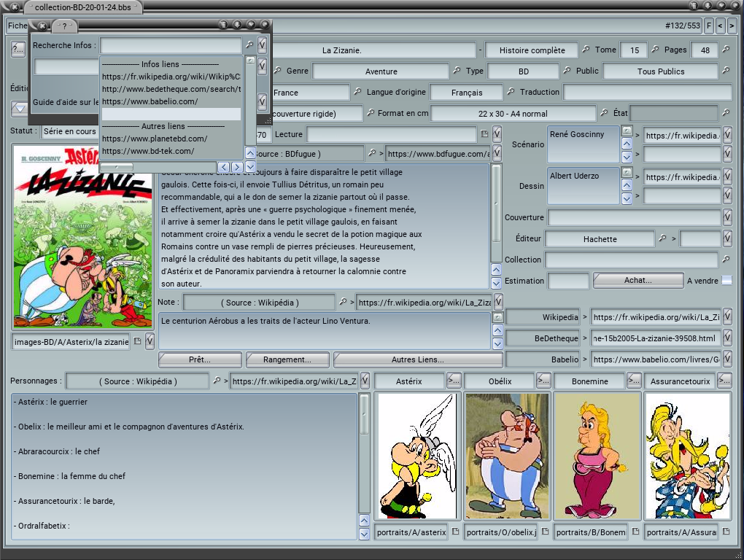The height and width of the screenshot is (560, 744).
Task: Toggle the A vendre checkbox
Action: click(x=726, y=280)
